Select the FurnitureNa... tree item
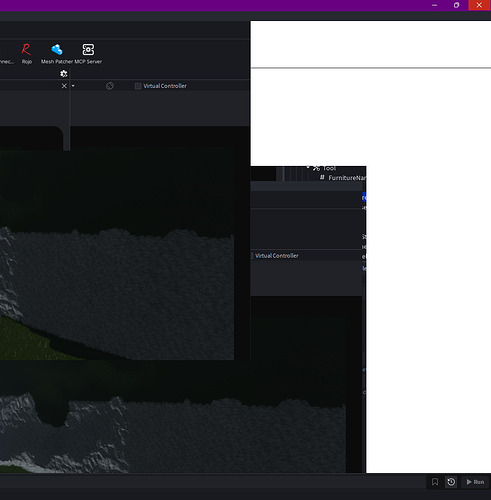 click(343, 178)
